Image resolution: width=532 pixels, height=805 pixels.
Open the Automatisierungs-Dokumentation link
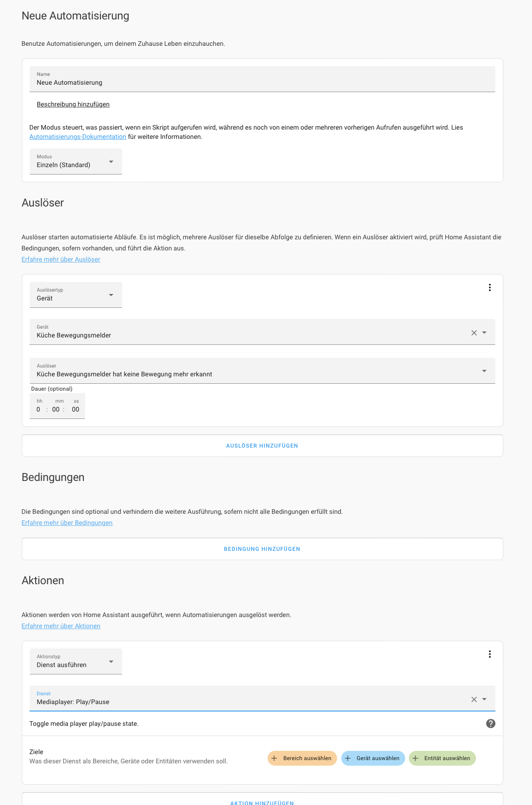click(x=78, y=137)
